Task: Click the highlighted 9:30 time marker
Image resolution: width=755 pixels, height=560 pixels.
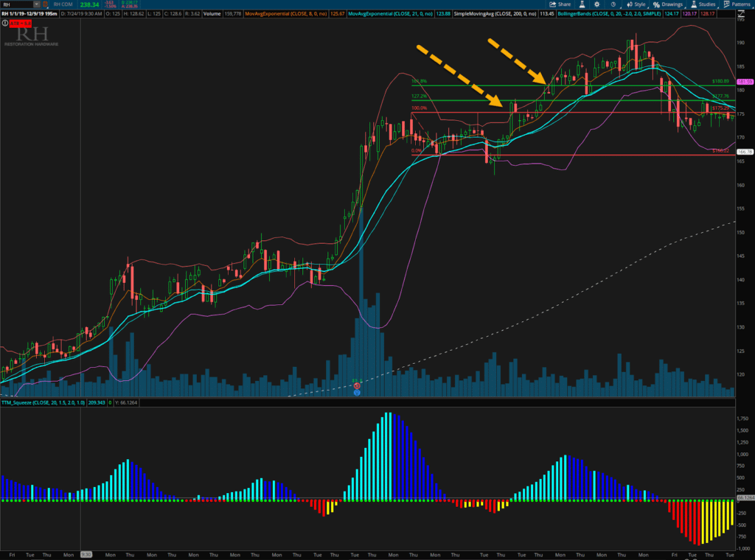Action: (x=86, y=555)
